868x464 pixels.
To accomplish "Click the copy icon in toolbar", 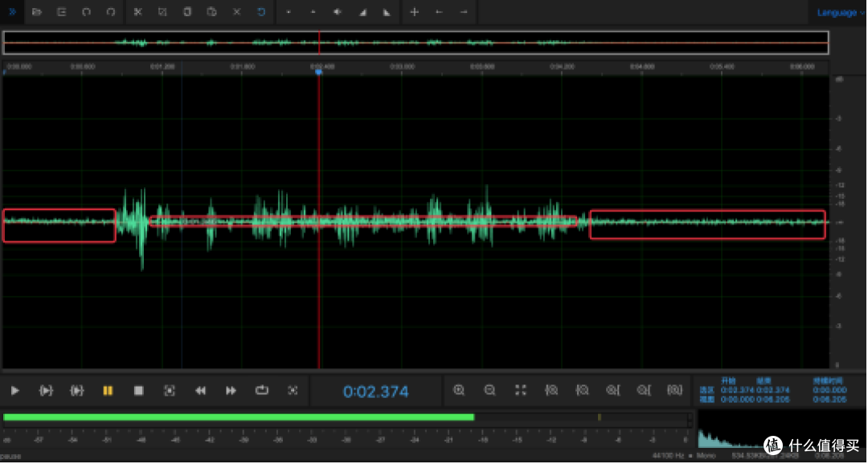I will pyautogui.click(x=187, y=11).
